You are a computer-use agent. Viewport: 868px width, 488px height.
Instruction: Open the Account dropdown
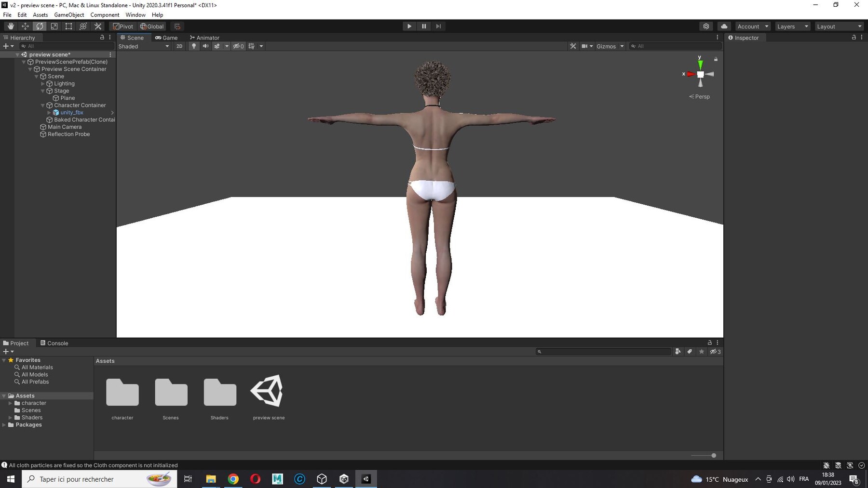click(x=753, y=26)
